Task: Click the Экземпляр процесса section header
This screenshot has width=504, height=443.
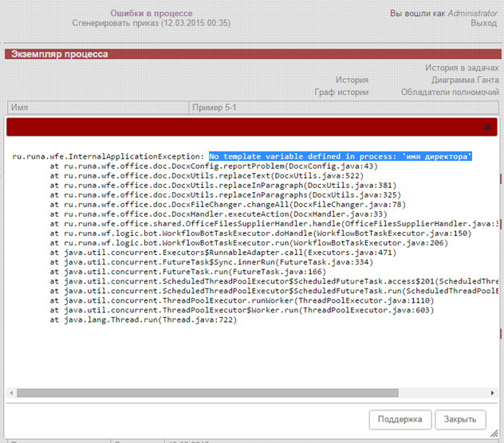Action: (x=59, y=54)
